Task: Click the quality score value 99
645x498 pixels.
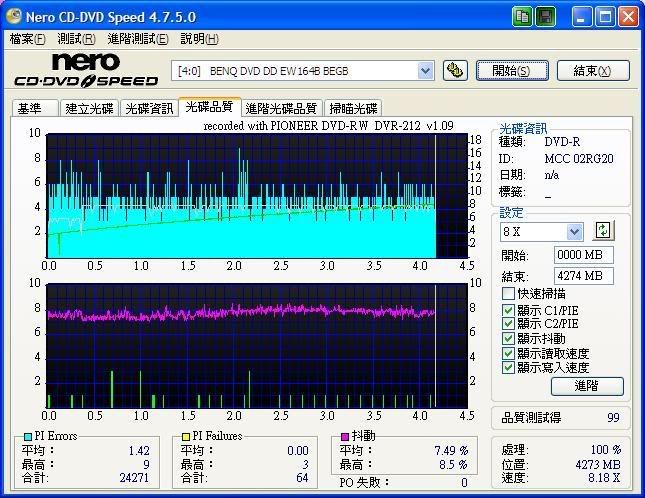Action: 613,417
